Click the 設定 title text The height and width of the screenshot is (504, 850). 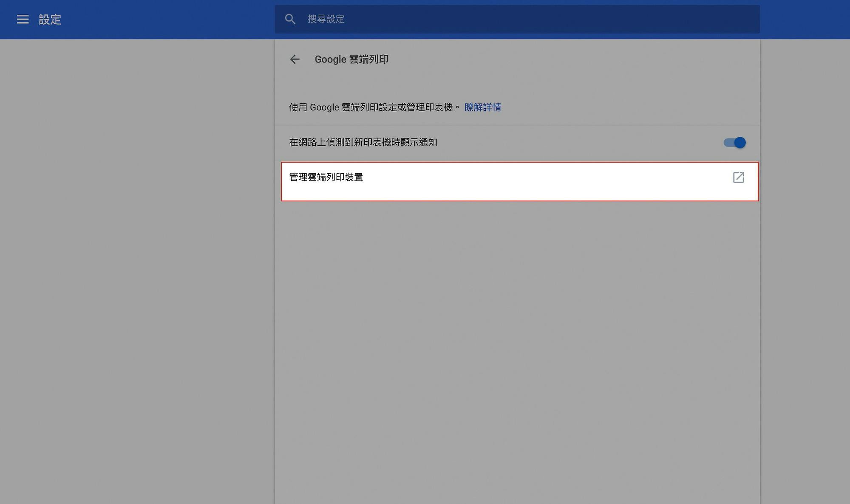pyautogui.click(x=50, y=20)
